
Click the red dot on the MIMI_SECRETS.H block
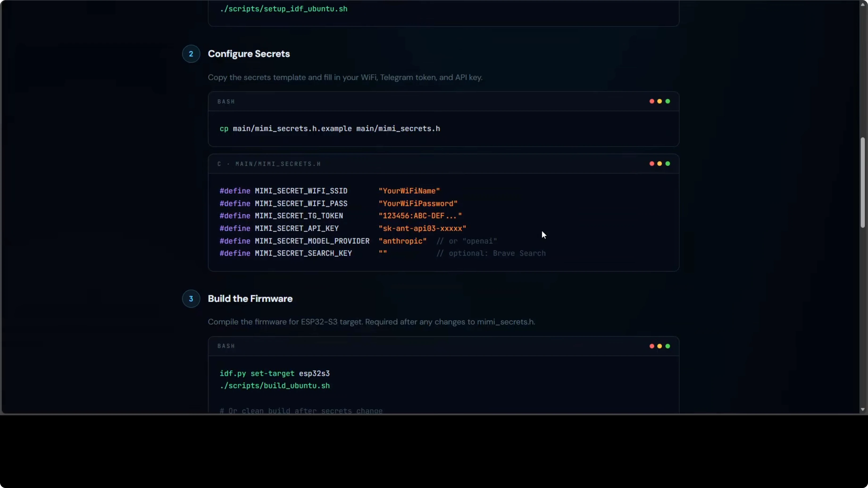point(652,164)
